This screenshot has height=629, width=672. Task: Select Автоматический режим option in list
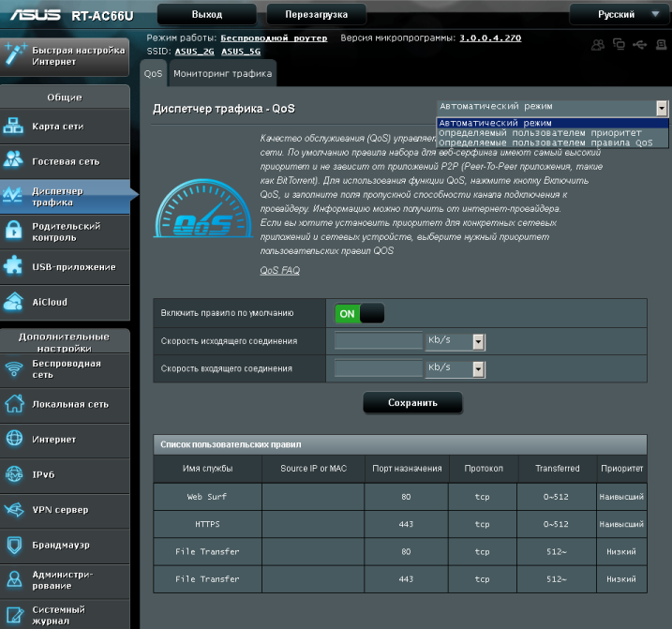coord(552,123)
